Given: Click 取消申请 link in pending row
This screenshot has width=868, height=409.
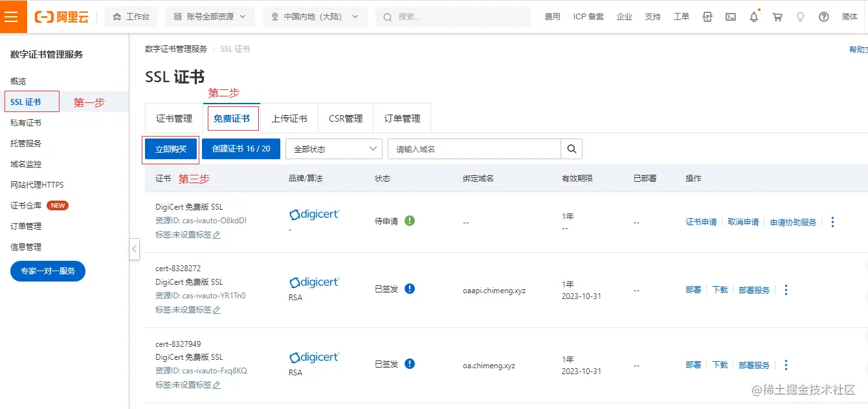Looking at the screenshot, I should [743, 222].
